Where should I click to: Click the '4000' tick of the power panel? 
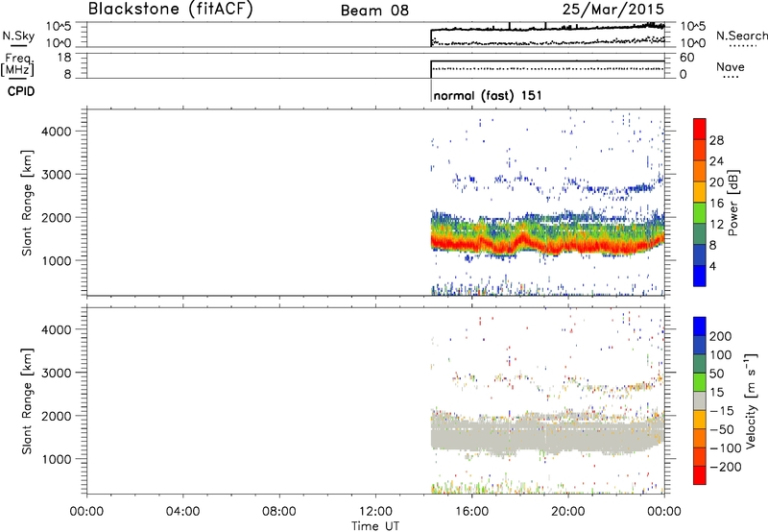pyautogui.click(x=57, y=132)
